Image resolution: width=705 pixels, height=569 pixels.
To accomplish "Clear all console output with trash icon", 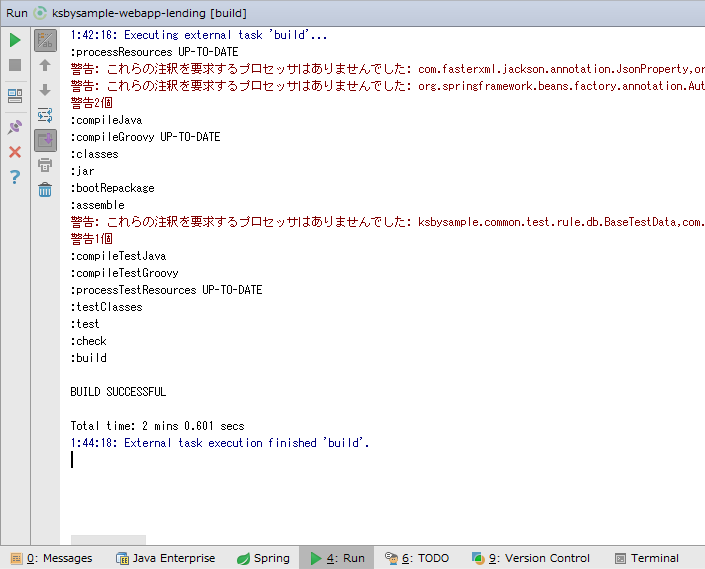I will (45, 190).
